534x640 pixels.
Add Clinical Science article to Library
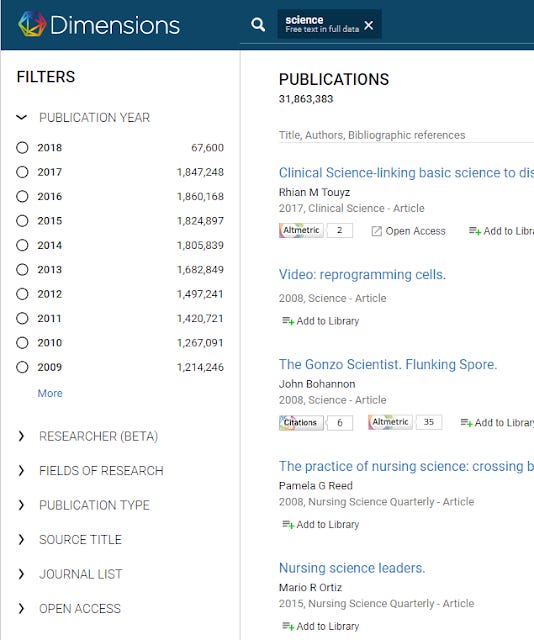pyautogui.click(x=501, y=231)
